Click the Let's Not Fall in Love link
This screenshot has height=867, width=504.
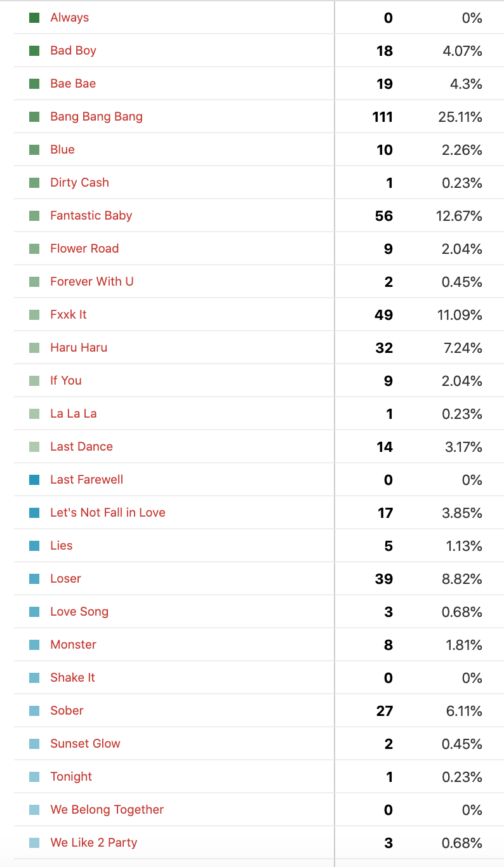(108, 513)
